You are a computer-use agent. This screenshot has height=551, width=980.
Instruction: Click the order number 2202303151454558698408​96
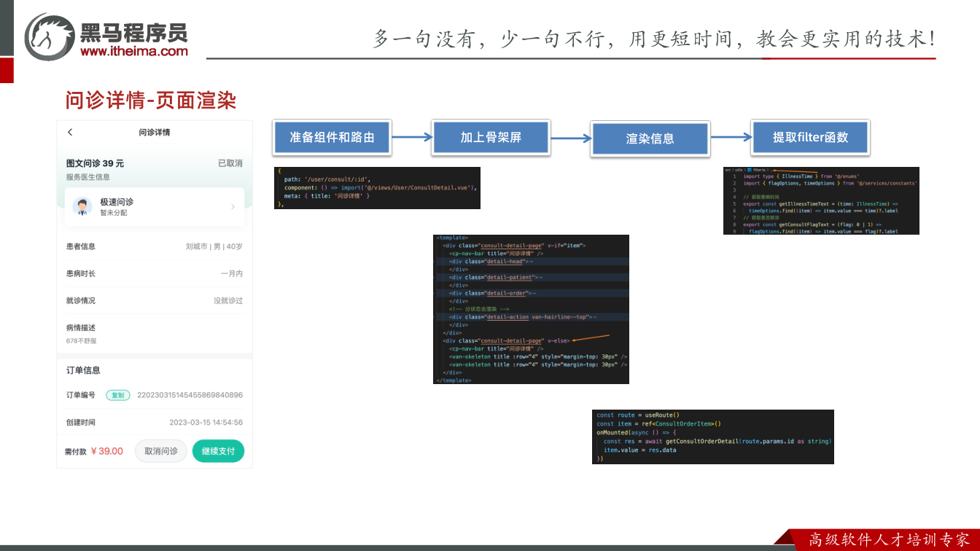click(x=190, y=395)
